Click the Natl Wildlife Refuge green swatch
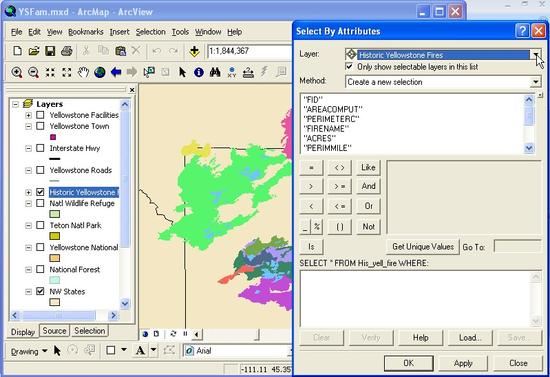Viewport: 550px width, 377px height. click(54, 214)
